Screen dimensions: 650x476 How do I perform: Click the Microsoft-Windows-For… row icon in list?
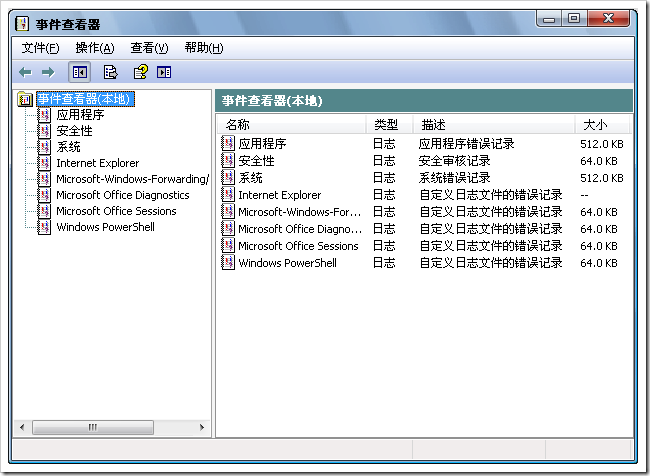tap(228, 211)
